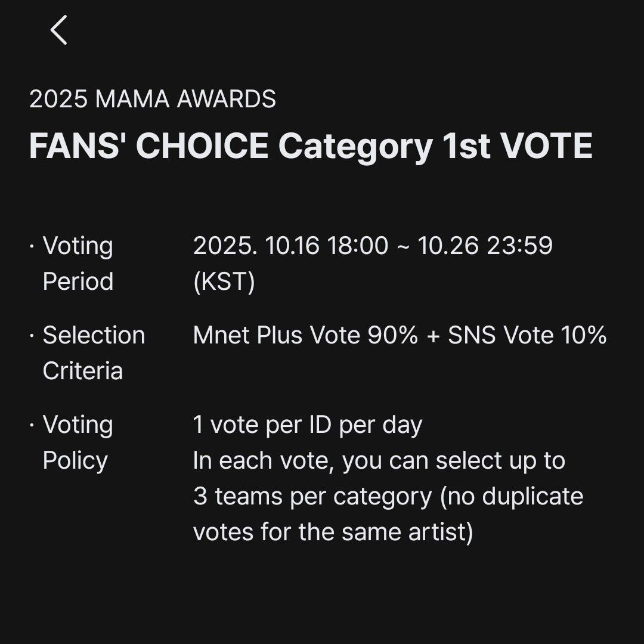Select the votes for the same artist line

point(333,532)
